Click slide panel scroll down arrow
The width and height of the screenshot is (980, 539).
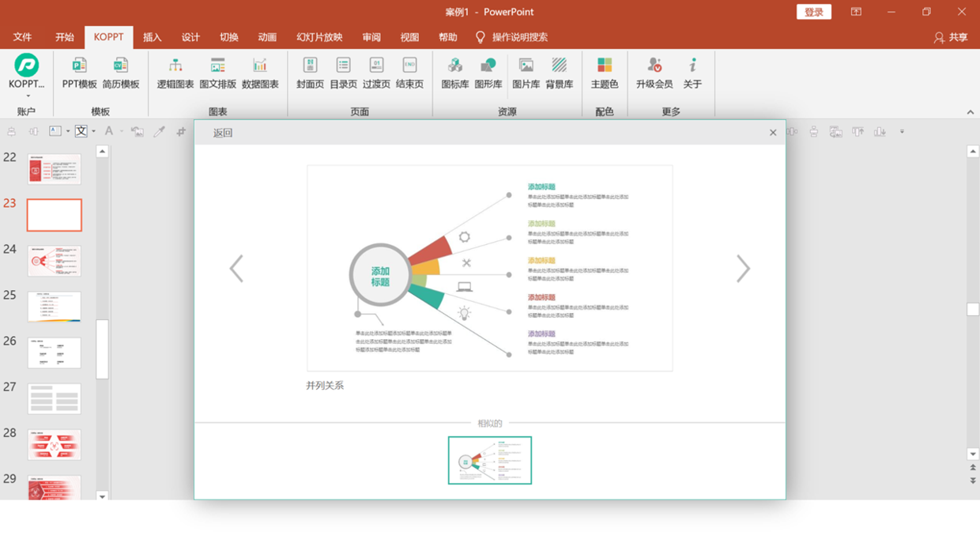coord(102,496)
